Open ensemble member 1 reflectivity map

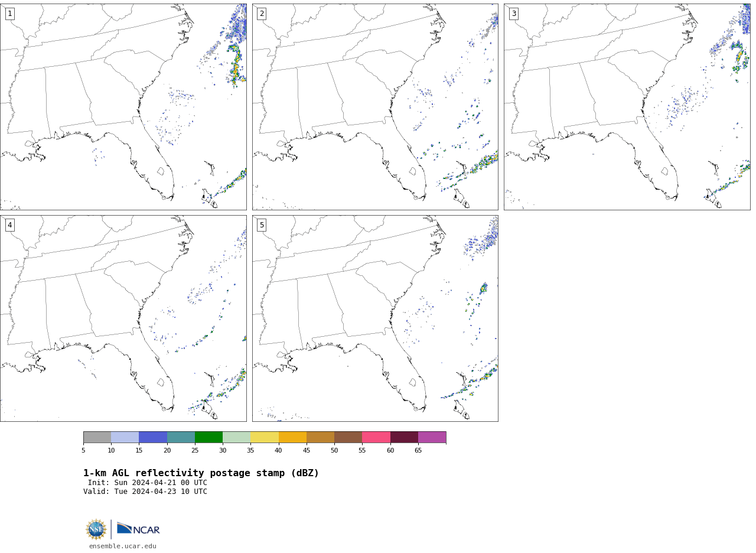(123, 107)
